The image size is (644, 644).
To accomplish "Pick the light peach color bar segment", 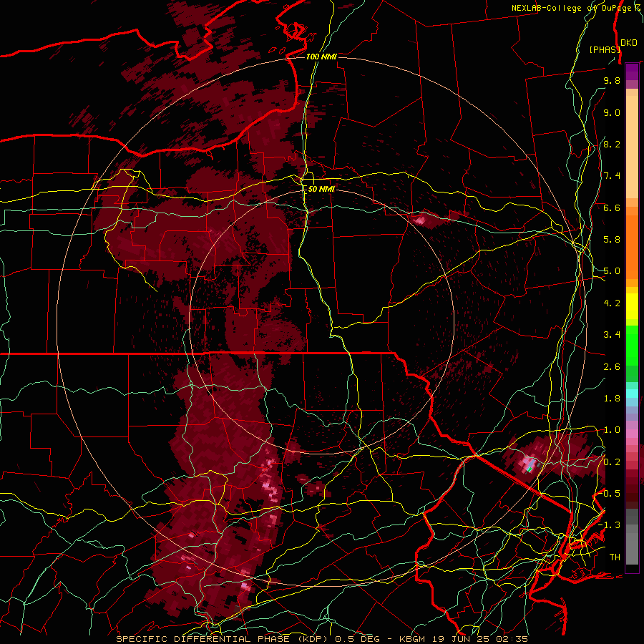I will click(632, 148).
